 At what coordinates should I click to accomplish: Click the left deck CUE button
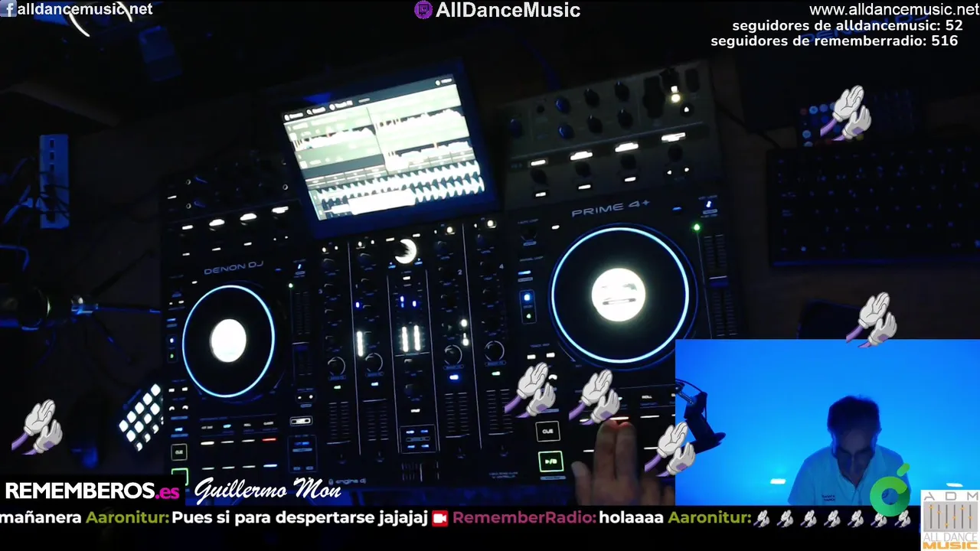(179, 452)
